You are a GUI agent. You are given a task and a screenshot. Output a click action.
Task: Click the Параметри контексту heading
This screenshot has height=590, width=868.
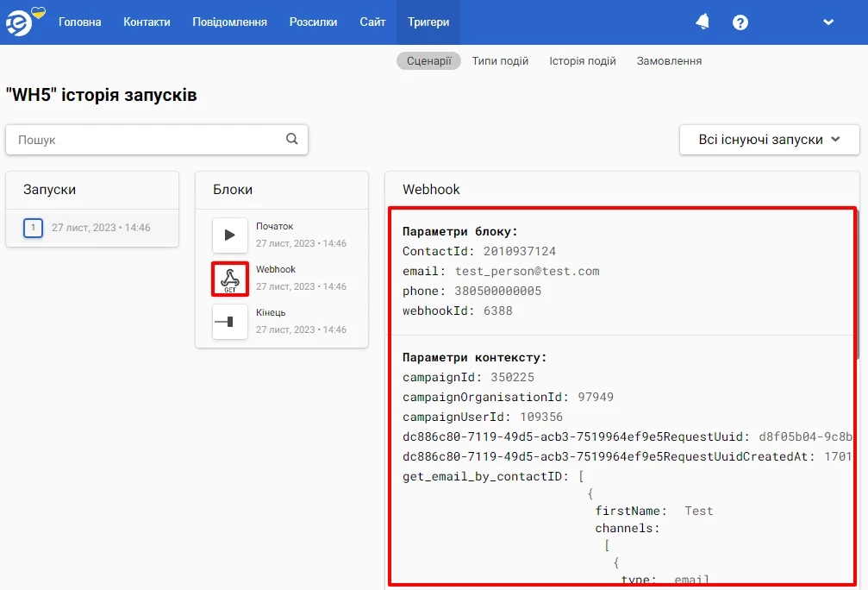point(474,358)
